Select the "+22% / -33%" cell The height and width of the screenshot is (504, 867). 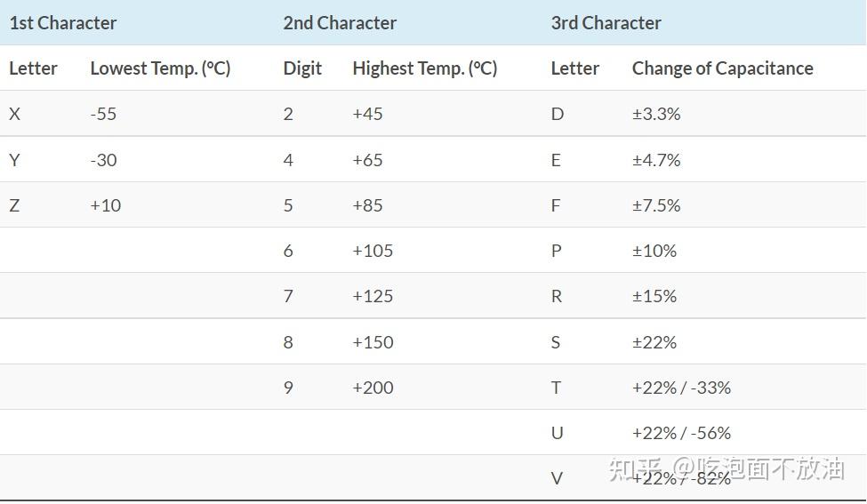click(681, 388)
